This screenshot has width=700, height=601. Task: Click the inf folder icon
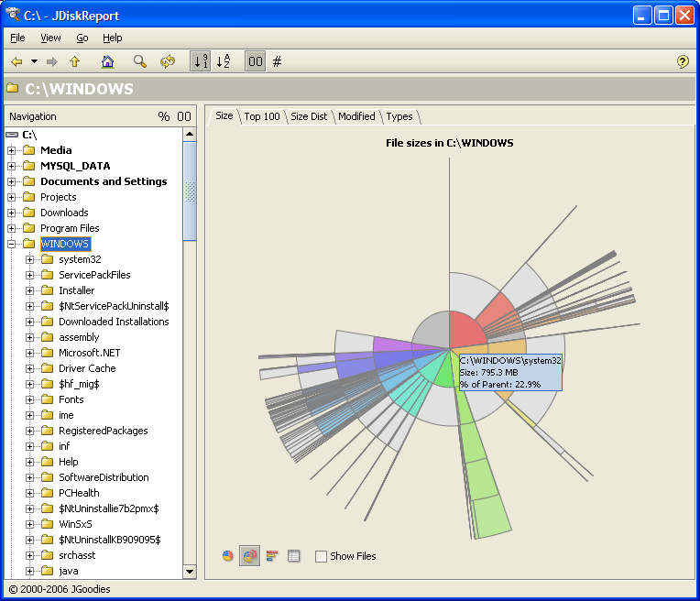[x=48, y=446]
